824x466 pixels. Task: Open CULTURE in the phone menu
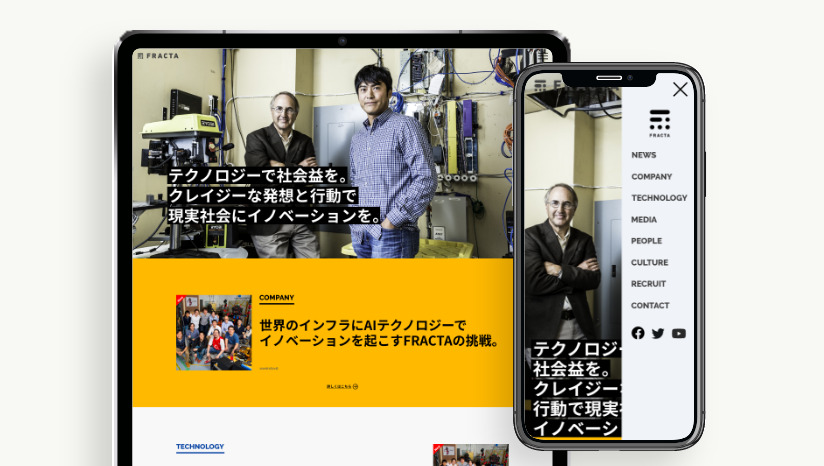[650, 262]
